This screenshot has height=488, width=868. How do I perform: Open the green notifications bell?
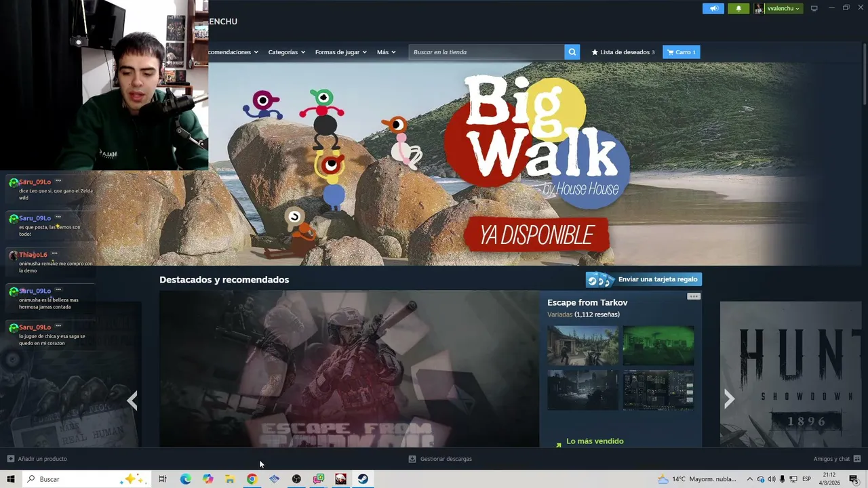point(738,8)
